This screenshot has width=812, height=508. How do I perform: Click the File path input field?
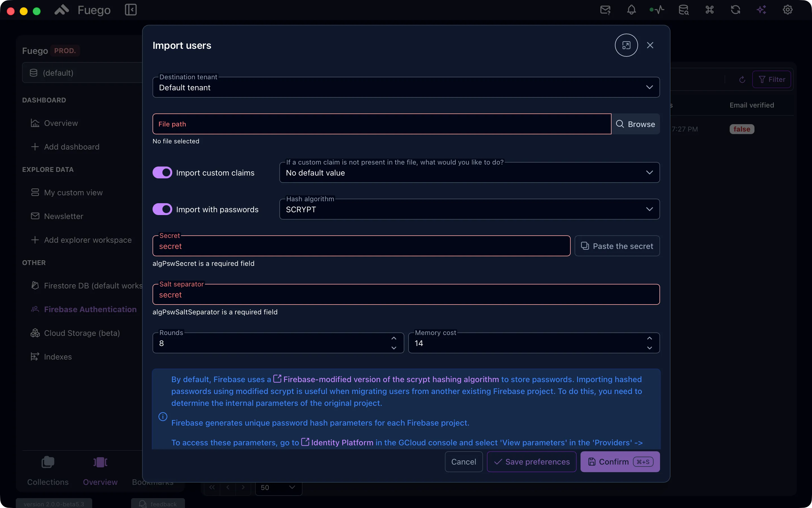(382, 124)
